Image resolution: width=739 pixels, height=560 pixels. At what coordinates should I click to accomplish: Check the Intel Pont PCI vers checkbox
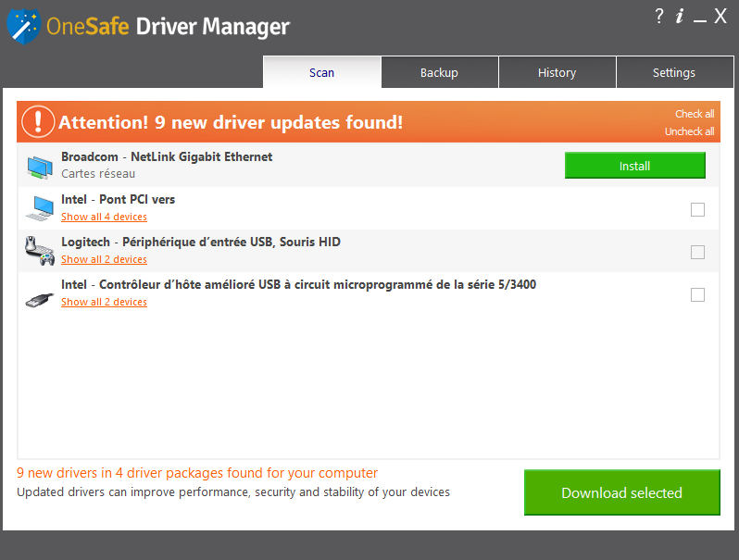(697, 209)
